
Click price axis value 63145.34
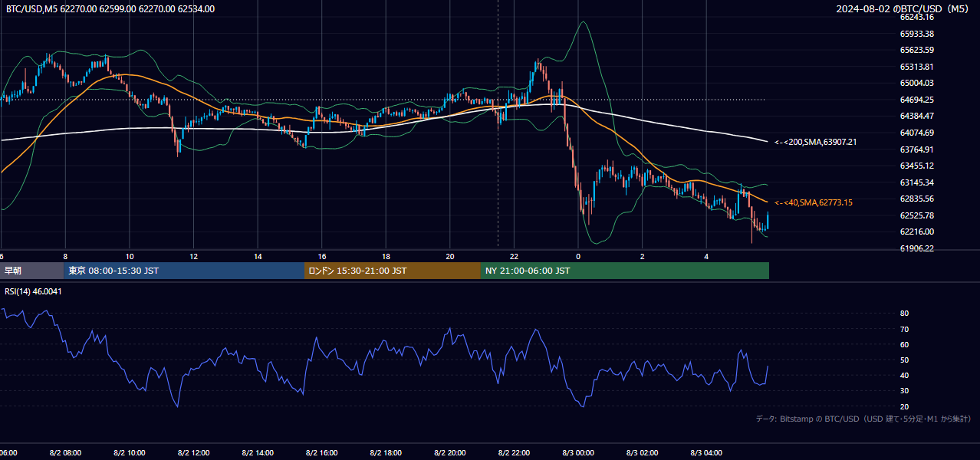[916, 182]
